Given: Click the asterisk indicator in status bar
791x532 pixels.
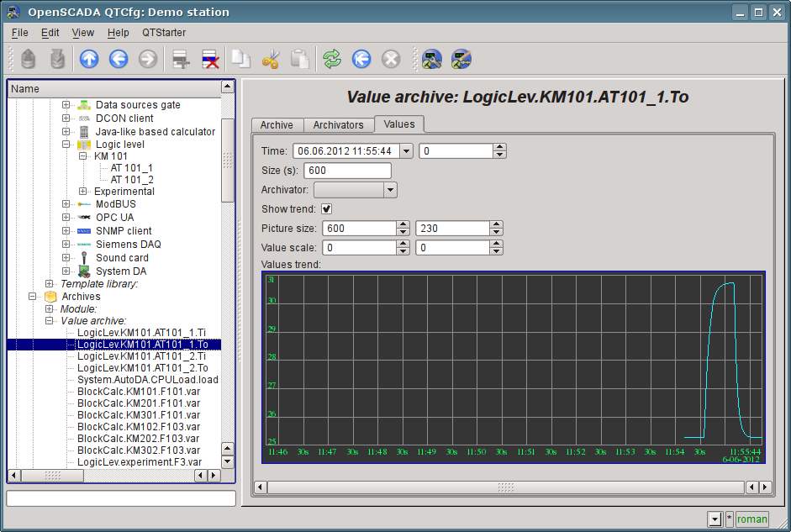Looking at the screenshot, I should tap(729, 519).
